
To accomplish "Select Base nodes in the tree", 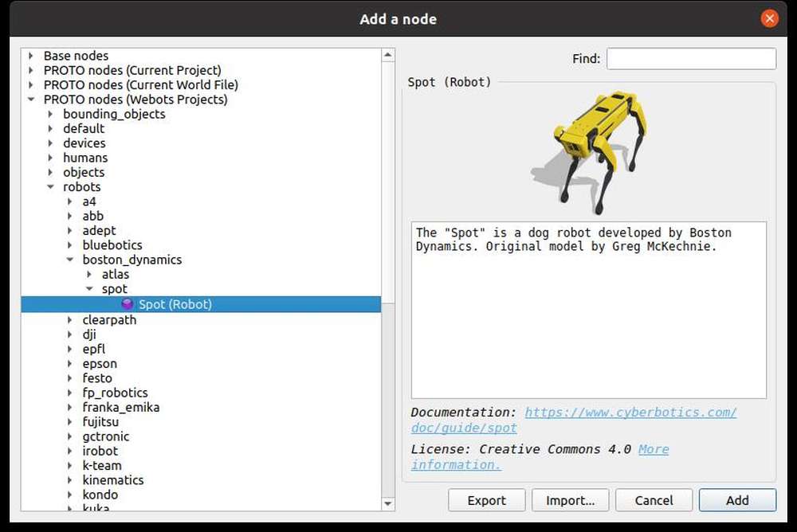I will (x=76, y=56).
